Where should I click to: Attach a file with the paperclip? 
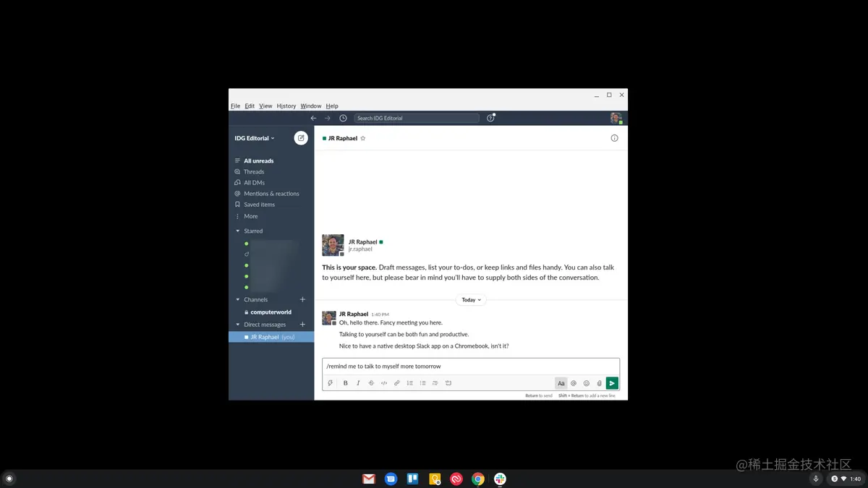tap(599, 383)
